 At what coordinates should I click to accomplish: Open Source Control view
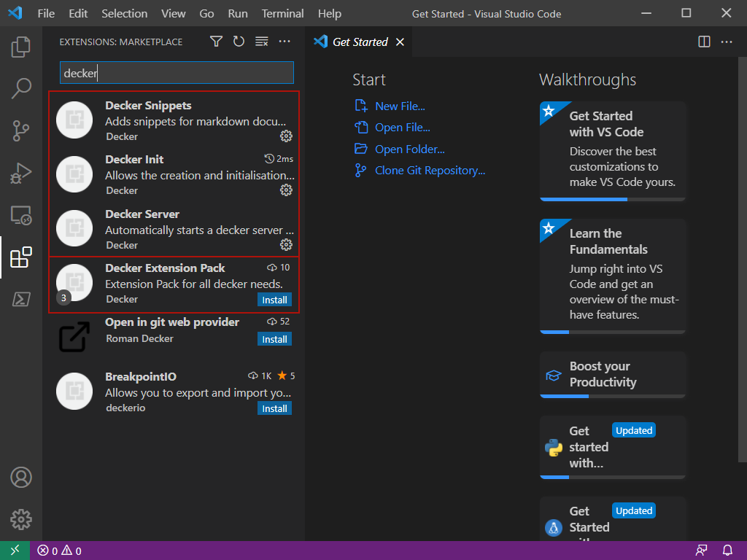tap(21, 131)
